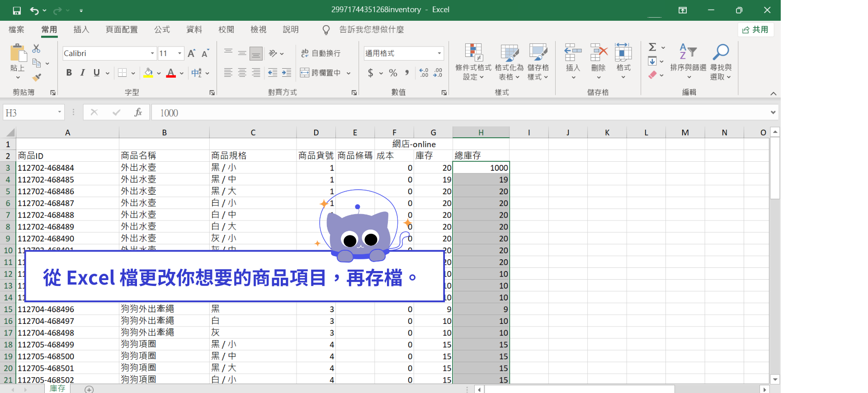868x393 pixels.
Task: Click the Undo arrow icon
Action: click(34, 10)
